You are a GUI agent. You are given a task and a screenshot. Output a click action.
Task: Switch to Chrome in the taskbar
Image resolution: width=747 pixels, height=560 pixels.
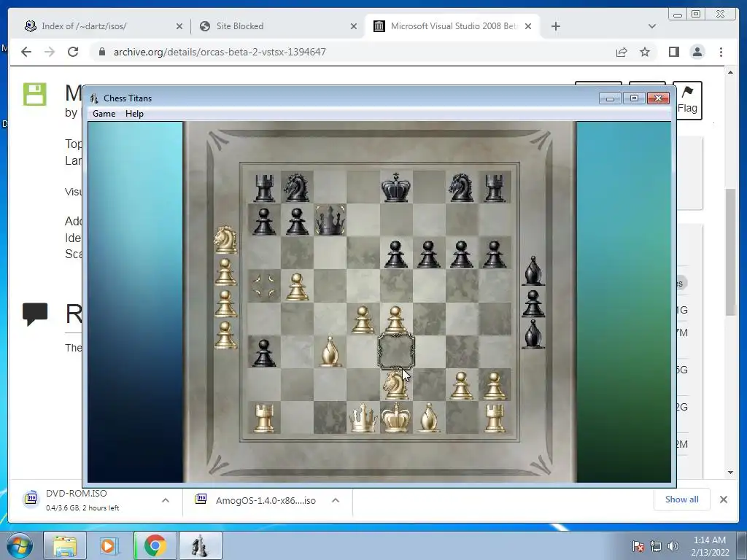coord(155,545)
